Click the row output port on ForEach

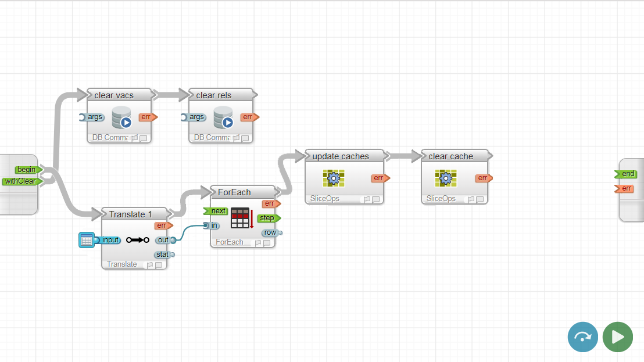[x=271, y=233]
